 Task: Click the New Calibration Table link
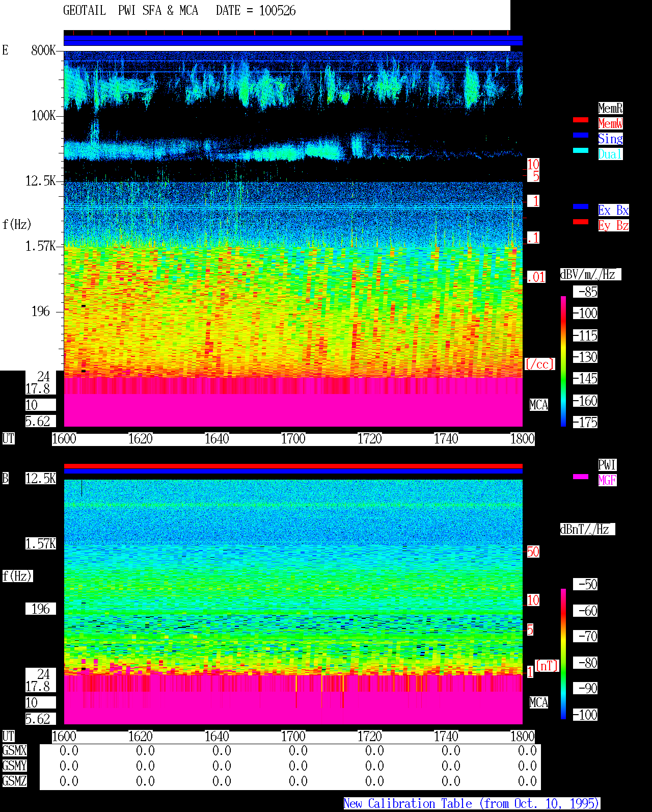coord(472,804)
